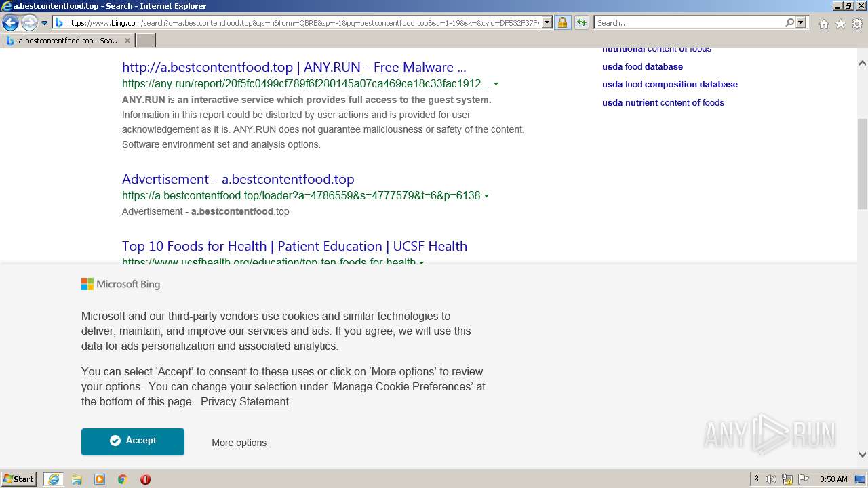Open the volume speaker tray icon
The height and width of the screenshot is (488, 868).
pos(771,479)
